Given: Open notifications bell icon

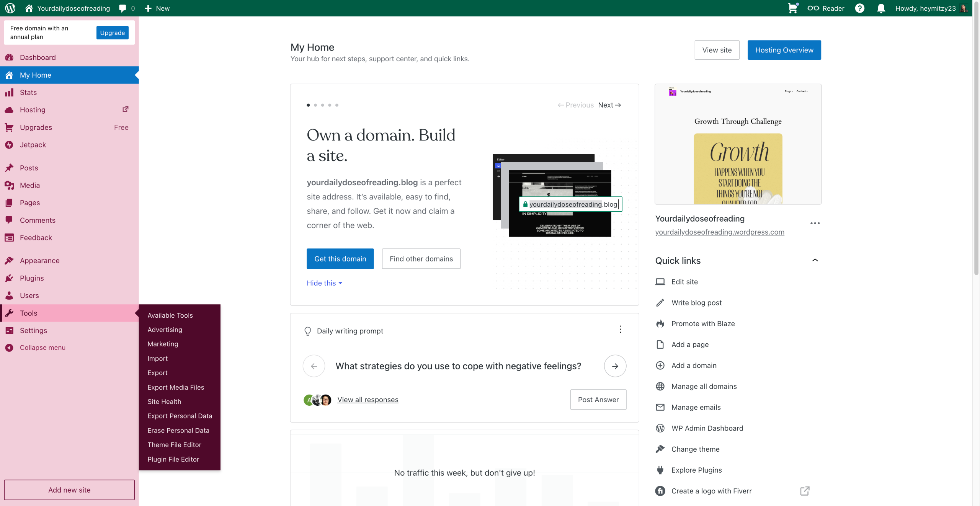Looking at the screenshot, I should pos(881,8).
